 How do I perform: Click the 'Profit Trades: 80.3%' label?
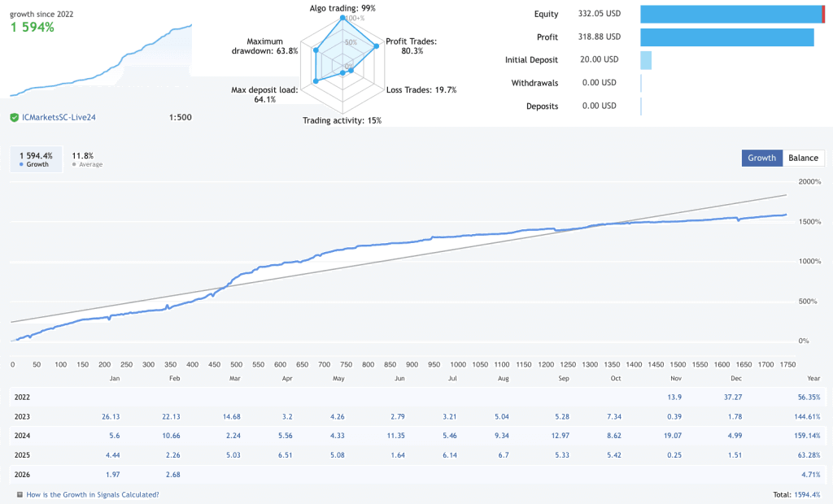[411, 46]
